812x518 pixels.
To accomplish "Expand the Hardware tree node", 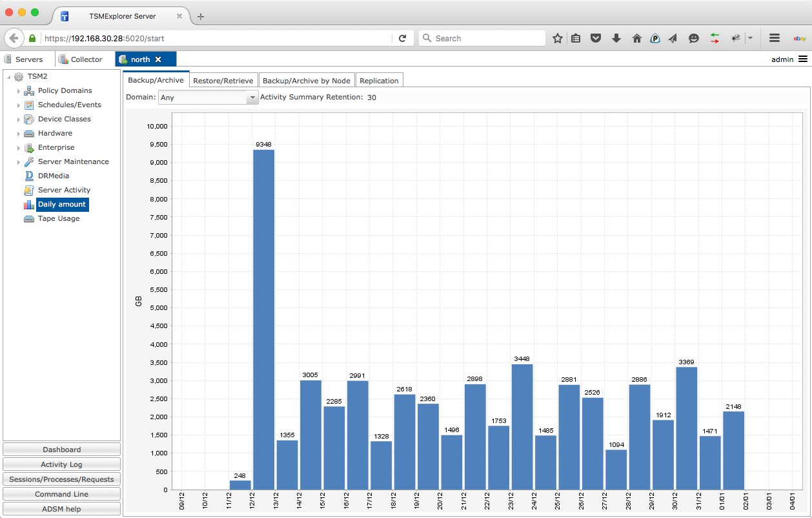I will (19, 134).
